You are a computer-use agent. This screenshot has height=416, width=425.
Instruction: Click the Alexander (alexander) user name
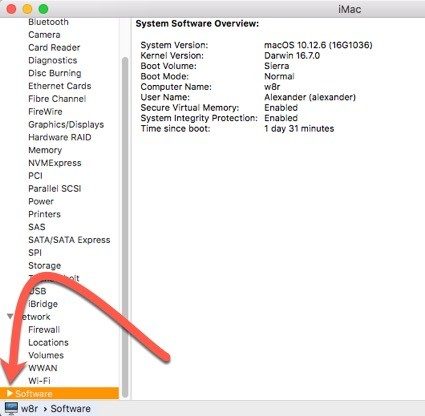[x=310, y=97]
